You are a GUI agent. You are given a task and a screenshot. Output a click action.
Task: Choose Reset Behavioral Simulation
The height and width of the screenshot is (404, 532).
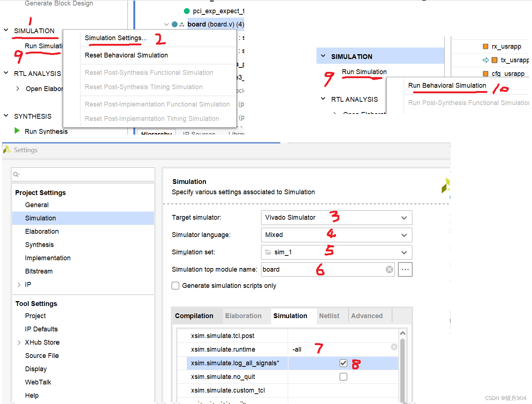(x=126, y=55)
